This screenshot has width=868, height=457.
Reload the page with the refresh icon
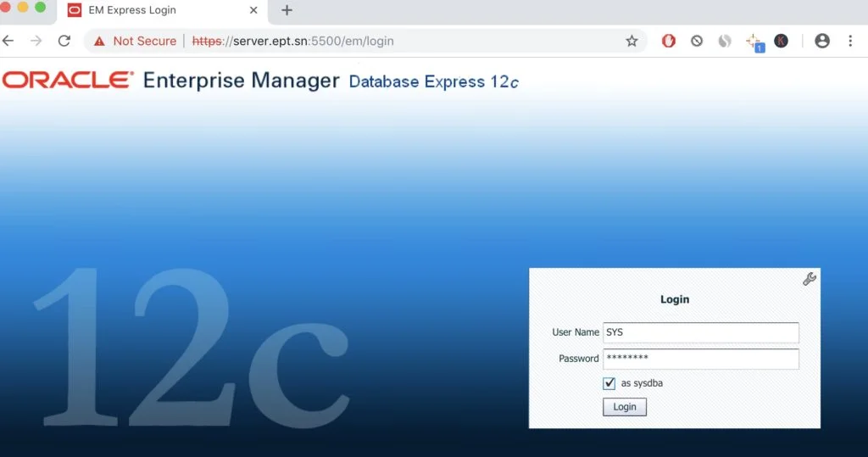pyautogui.click(x=64, y=41)
